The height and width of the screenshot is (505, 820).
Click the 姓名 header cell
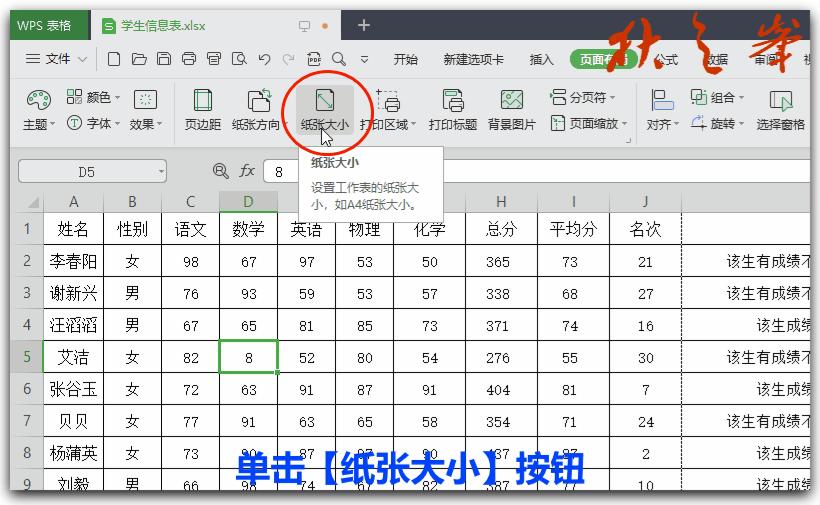[x=74, y=229]
